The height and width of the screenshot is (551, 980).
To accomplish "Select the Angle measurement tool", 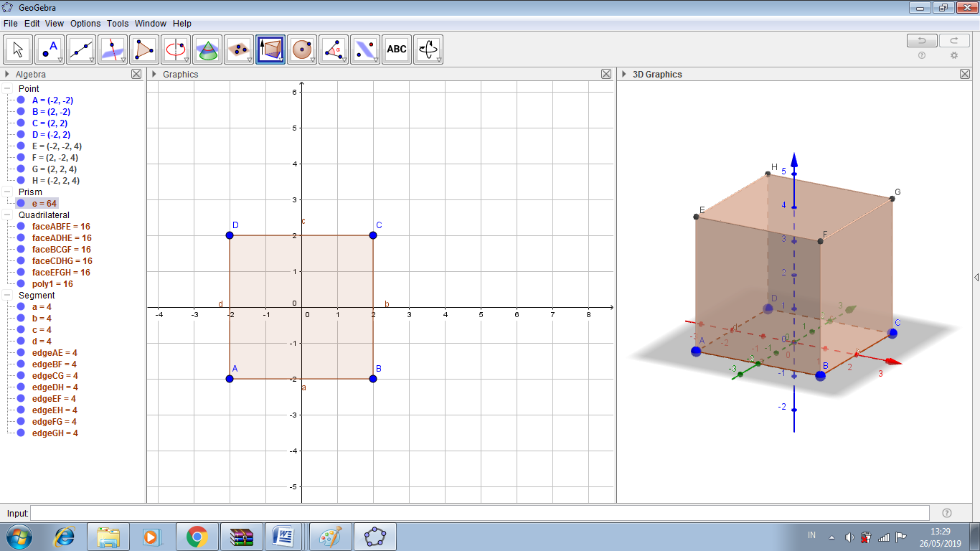I will (x=333, y=49).
